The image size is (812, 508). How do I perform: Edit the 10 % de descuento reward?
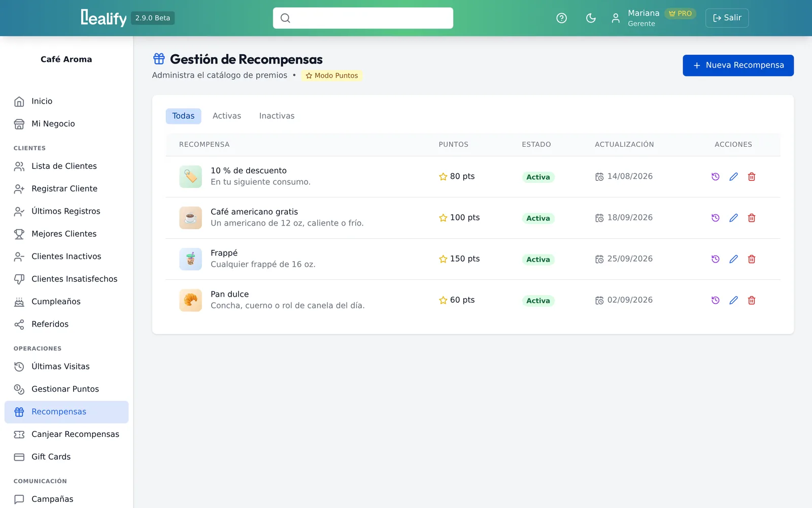point(733,177)
